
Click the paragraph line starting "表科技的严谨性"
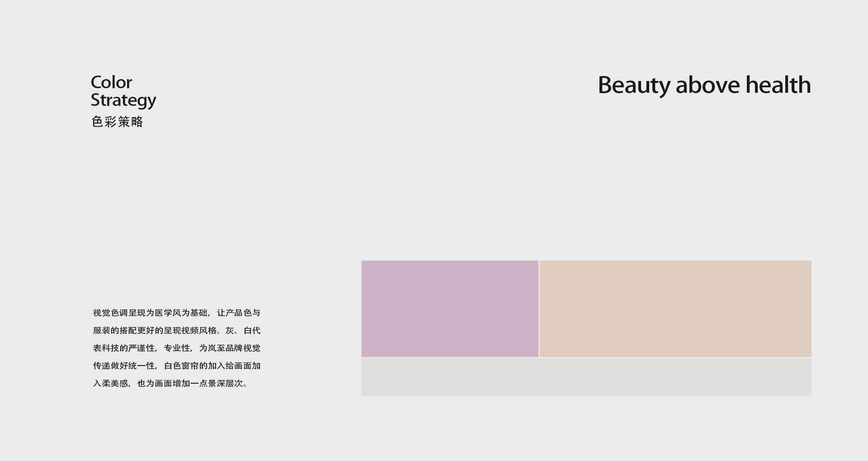(176, 348)
